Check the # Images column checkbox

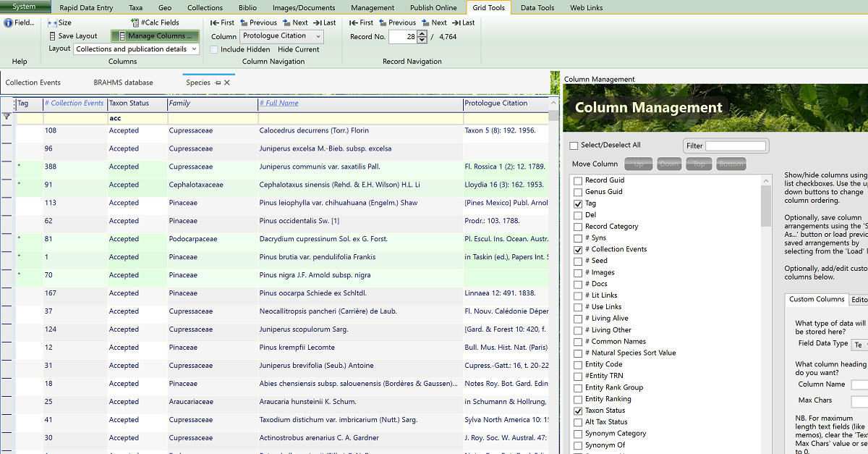(x=578, y=272)
